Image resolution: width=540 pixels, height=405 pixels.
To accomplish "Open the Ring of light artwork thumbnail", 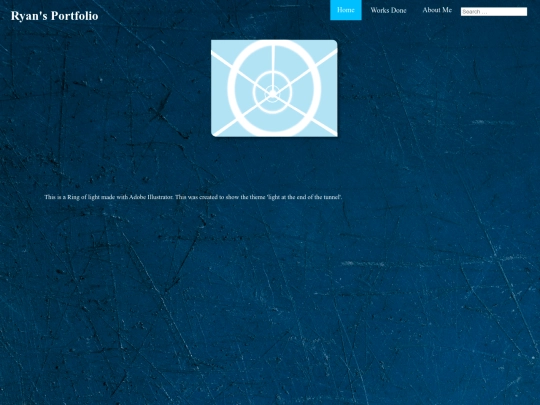I will 274,88.
